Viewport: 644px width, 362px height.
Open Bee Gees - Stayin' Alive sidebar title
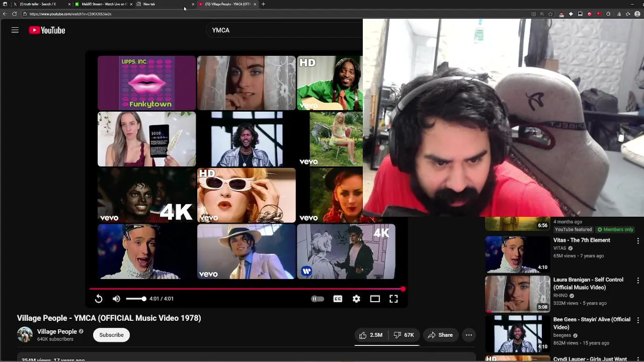pyautogui.click(x=592, y=323)
